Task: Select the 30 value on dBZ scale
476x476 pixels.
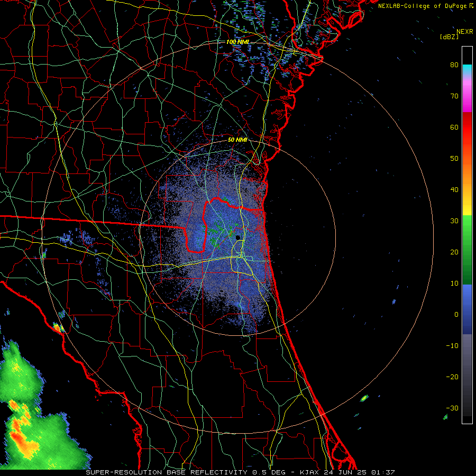Action: pos(454,221)
